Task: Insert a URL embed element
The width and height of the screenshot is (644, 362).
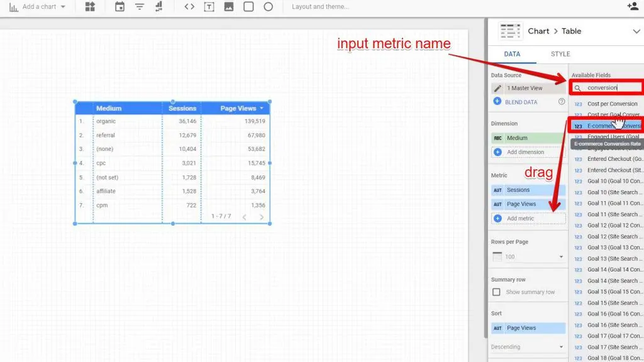Action: point(189,7)
